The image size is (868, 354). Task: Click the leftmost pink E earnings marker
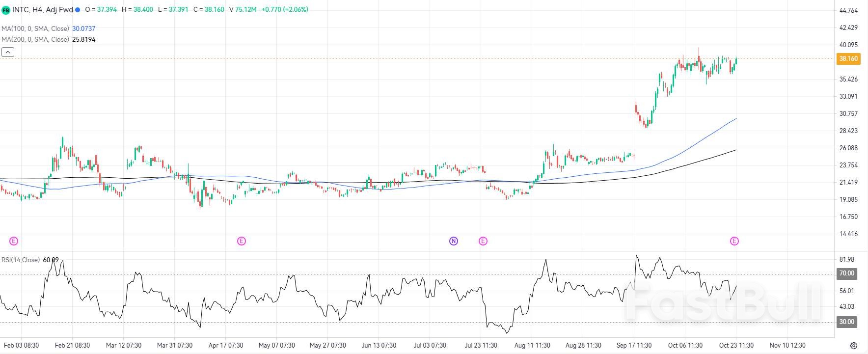pos(14,241)
